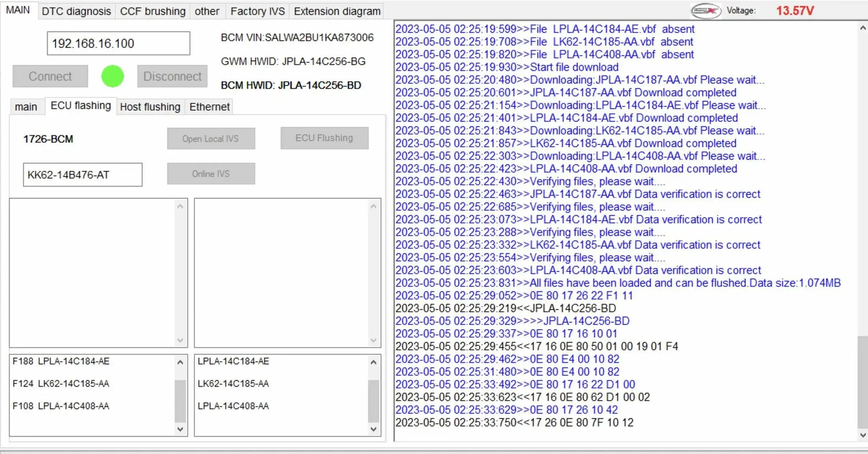Switch to the CCF brushing tab
The width and height of the screenshot is (868, 454).
click(x=153, y=11)
